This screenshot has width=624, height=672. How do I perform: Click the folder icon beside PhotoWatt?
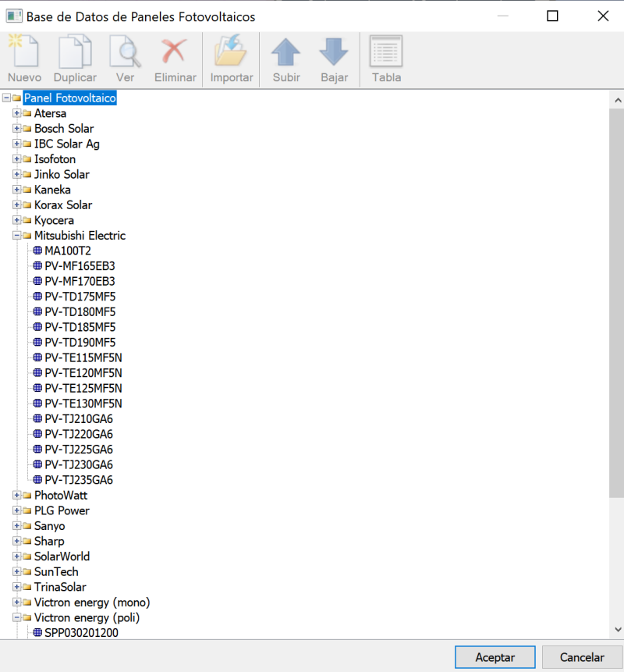(x=27, y=496)
